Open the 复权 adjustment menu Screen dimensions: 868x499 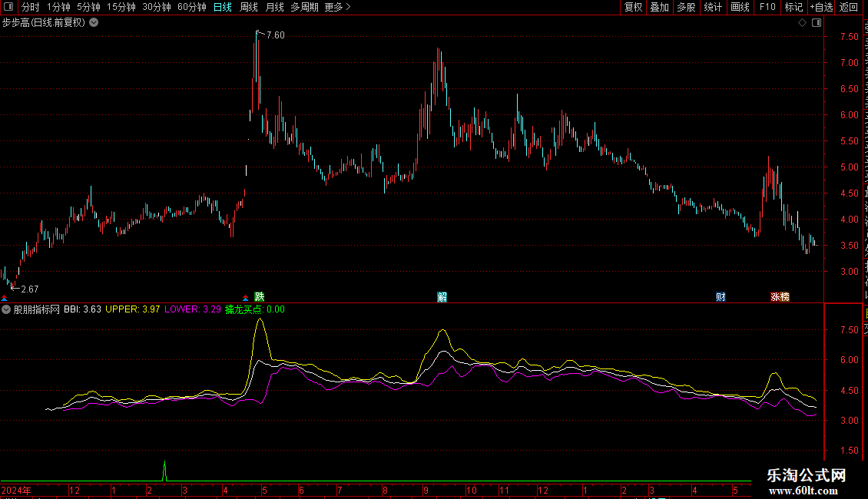click(x=633, y=7)
